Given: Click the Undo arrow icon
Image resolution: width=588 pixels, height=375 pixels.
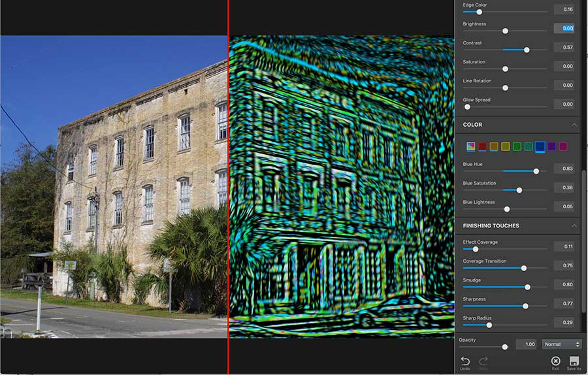Looking at the screenshot, I should pos(465,361).
